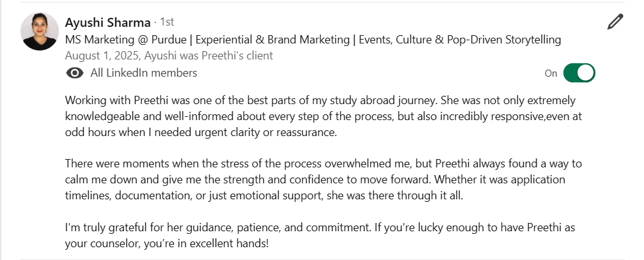Click the pencil edit icon
644x260 pixels.
pyautogui.click(x=615, y=22)
